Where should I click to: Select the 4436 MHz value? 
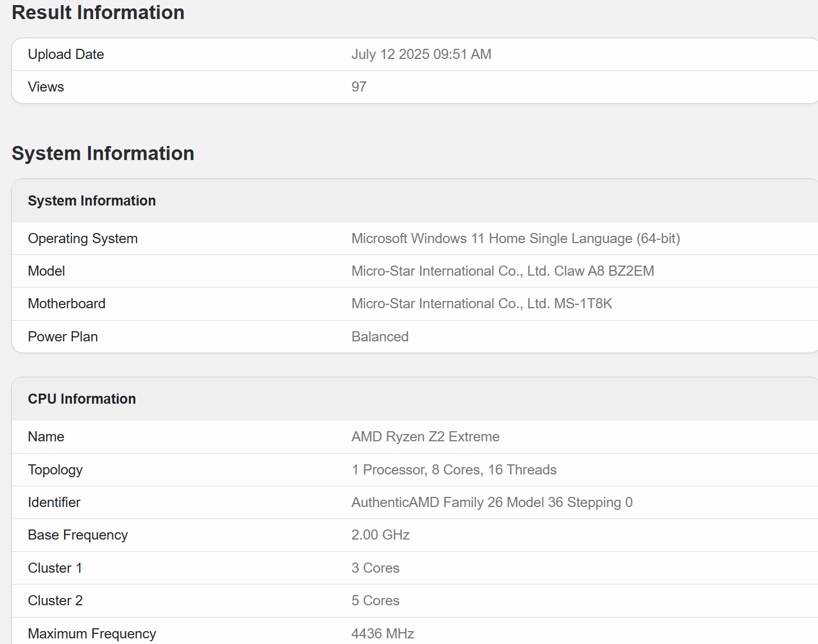pyautogui.click(x=383, y=634)
